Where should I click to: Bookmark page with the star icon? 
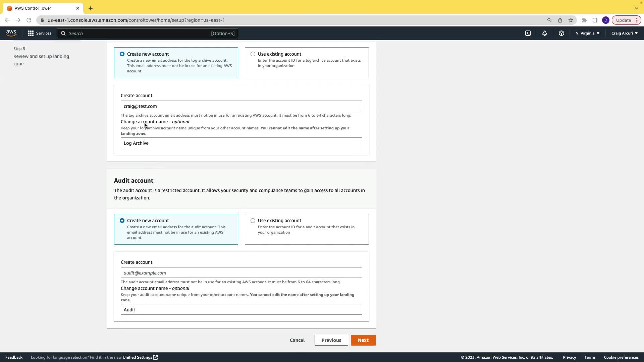pos(571,20)
